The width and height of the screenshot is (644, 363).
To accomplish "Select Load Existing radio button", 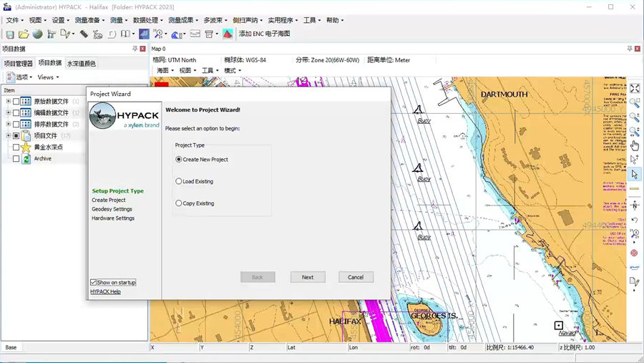I will tap(179, 181).
